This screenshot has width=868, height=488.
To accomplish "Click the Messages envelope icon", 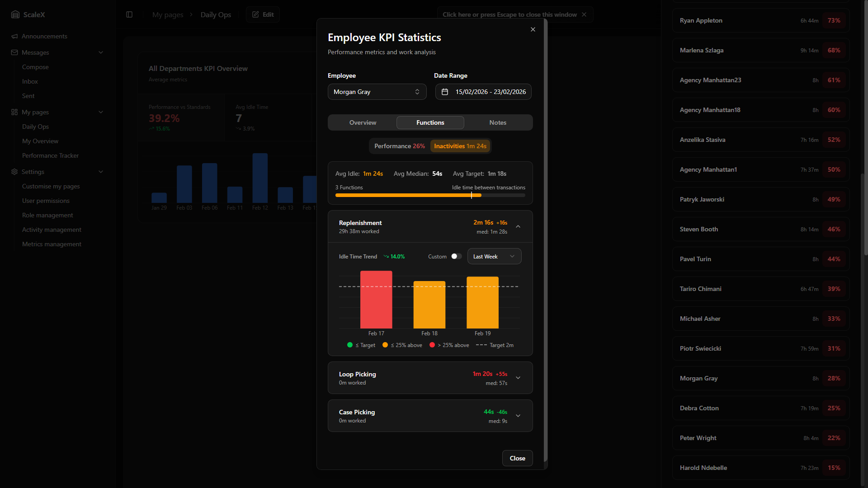I will click(14, 52).
